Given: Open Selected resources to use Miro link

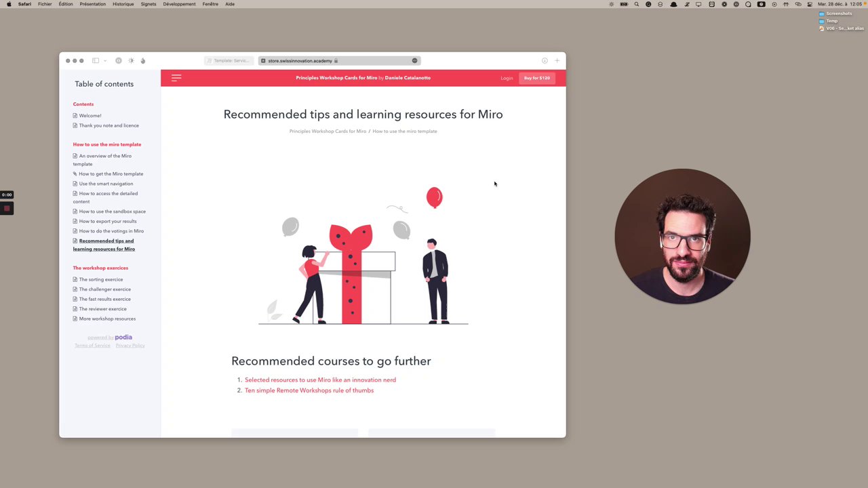Looking at the screenshot, I should 320,380.
